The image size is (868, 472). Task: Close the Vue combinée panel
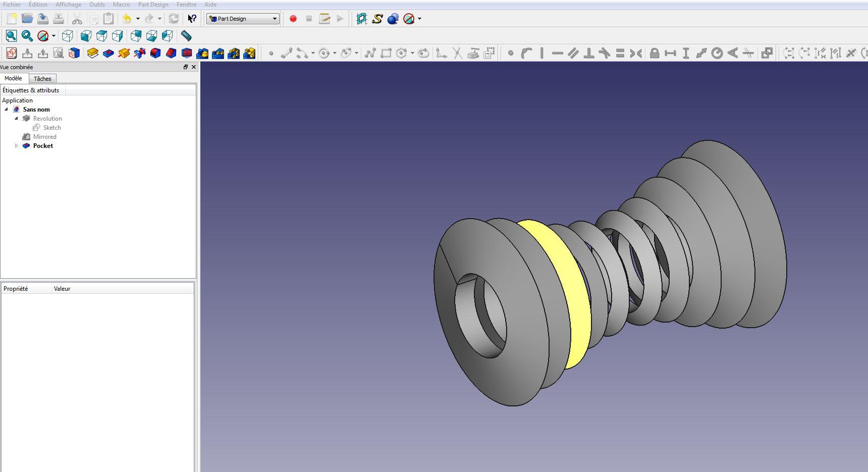point(194,67)
